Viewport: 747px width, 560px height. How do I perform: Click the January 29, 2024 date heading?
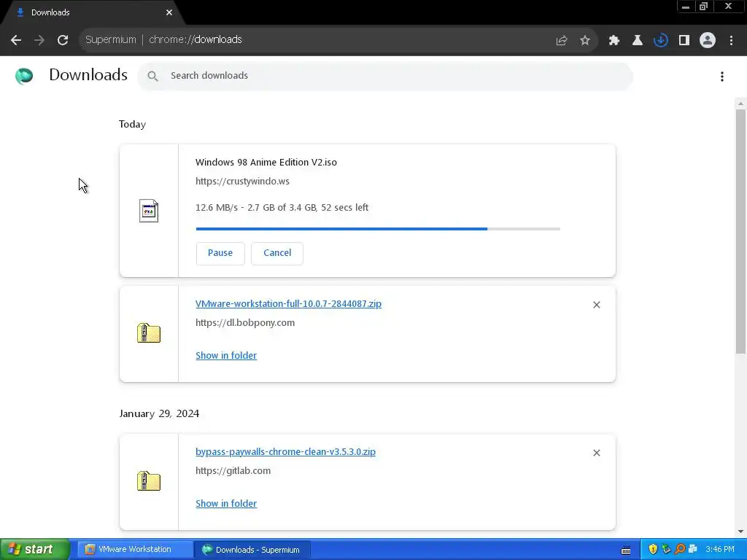(159, 413)
